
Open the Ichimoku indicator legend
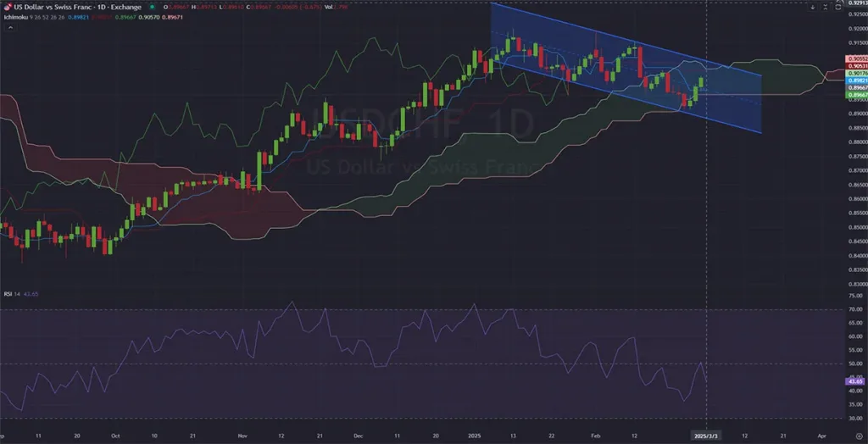16,17
